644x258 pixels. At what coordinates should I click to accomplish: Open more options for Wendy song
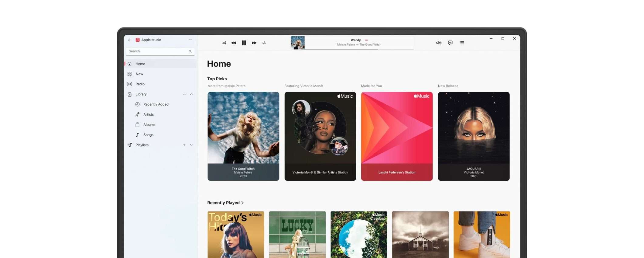click(366, 40)
